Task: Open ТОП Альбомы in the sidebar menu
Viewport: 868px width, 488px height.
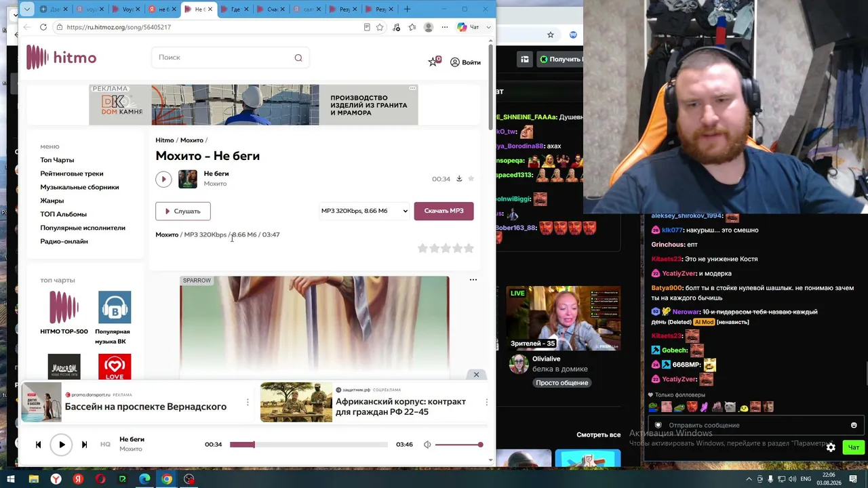Action: coord(63,214)
